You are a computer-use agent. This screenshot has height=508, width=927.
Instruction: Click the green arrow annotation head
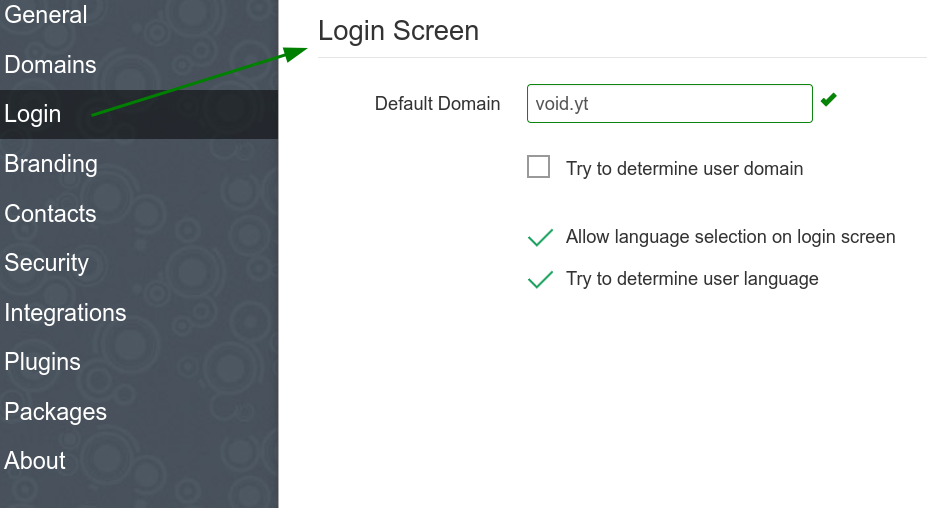tap(296, 53)
